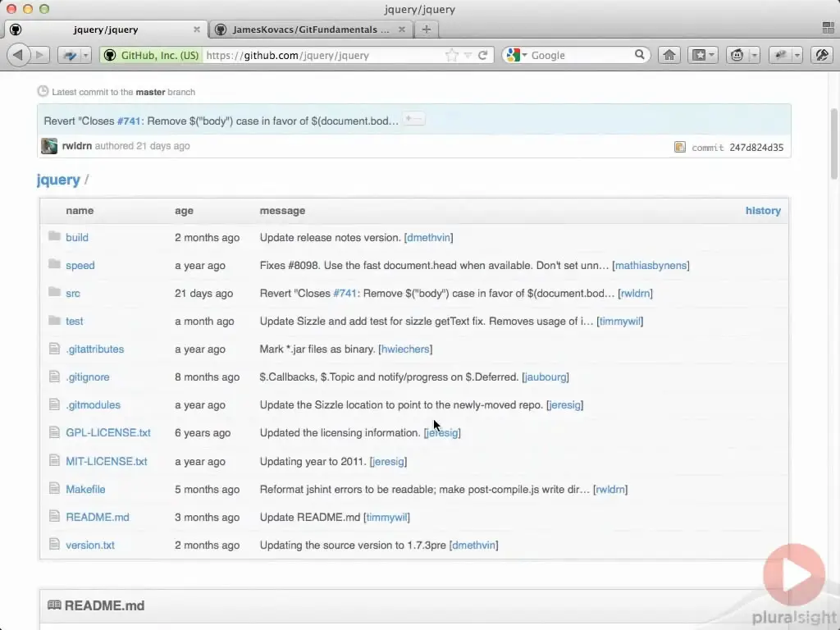Image resolution: width=840 pixels, height=630 pixels.
Task: Click the vertical page scrollbar thumb
Action: point(833,144)
